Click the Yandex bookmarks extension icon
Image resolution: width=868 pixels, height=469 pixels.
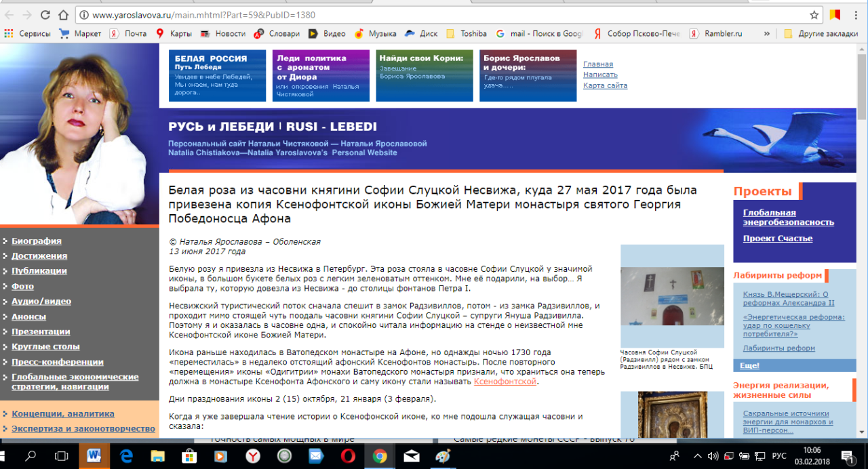(x=835, y=15)
